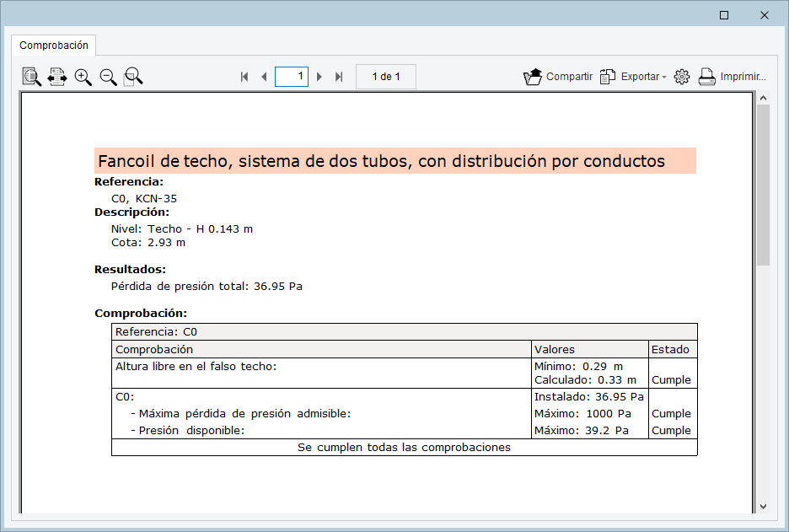Select the Comprobación tab

[x=54, y=46]
